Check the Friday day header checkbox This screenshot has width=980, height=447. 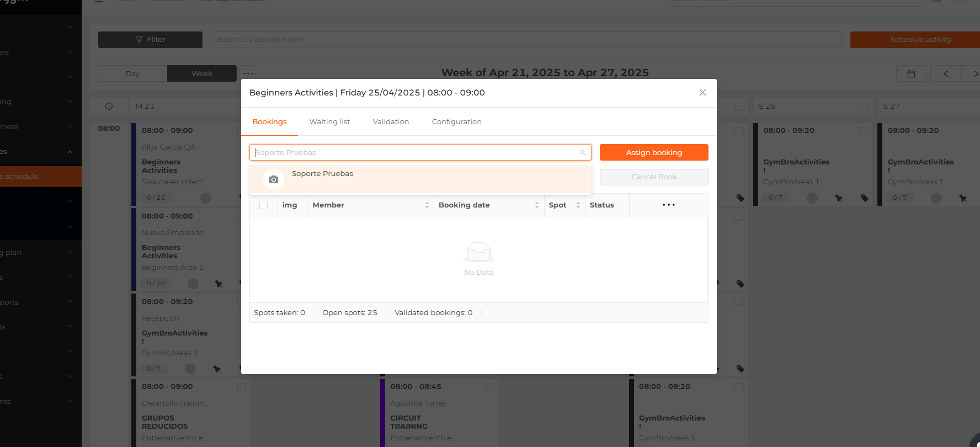739,107
